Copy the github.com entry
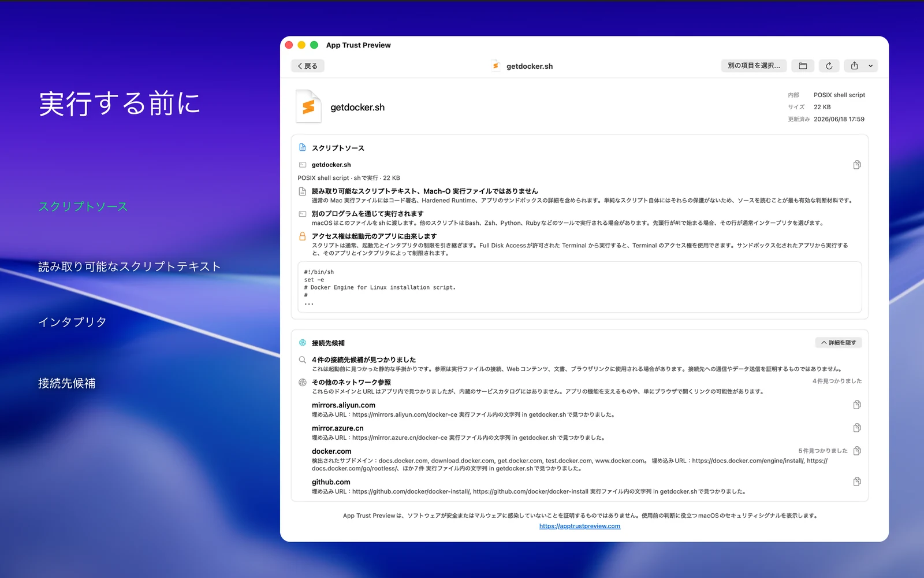 click(857, 481)
